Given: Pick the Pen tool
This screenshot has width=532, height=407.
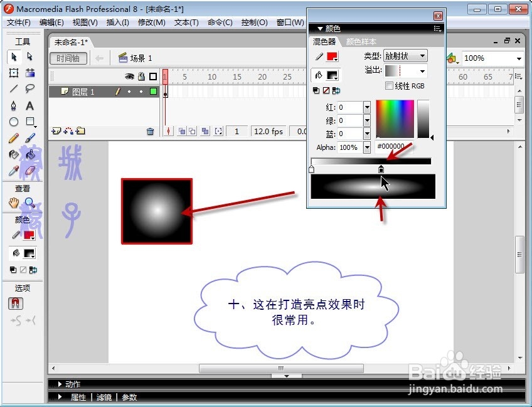Looking at the screenshot, I should 13,105.
